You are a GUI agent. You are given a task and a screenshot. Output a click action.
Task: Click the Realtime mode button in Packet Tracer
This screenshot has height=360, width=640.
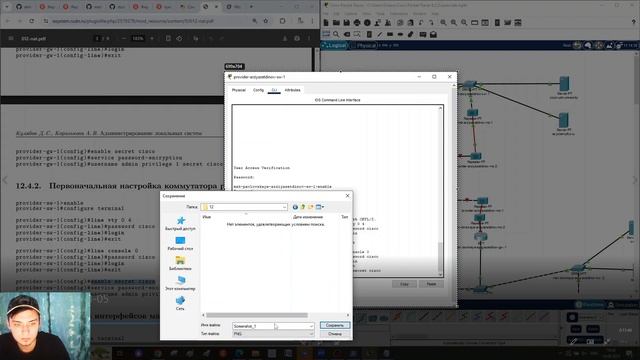pos(588,304)
